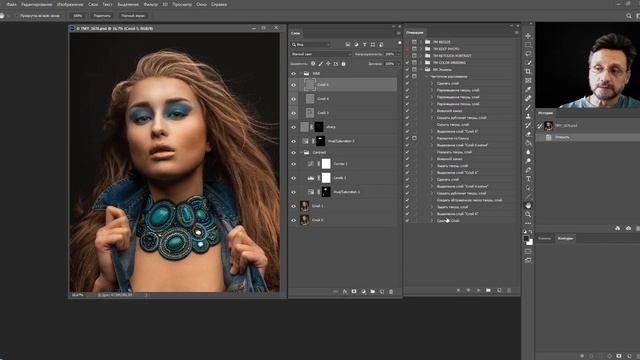Hide the Levels 1 layer

[293, 178]
